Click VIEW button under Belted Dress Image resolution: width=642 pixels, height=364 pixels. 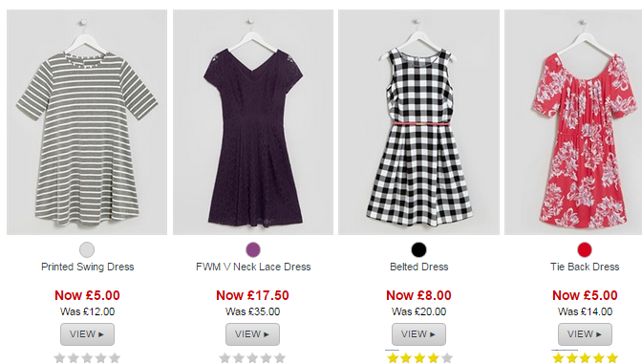tap(418, 334)
